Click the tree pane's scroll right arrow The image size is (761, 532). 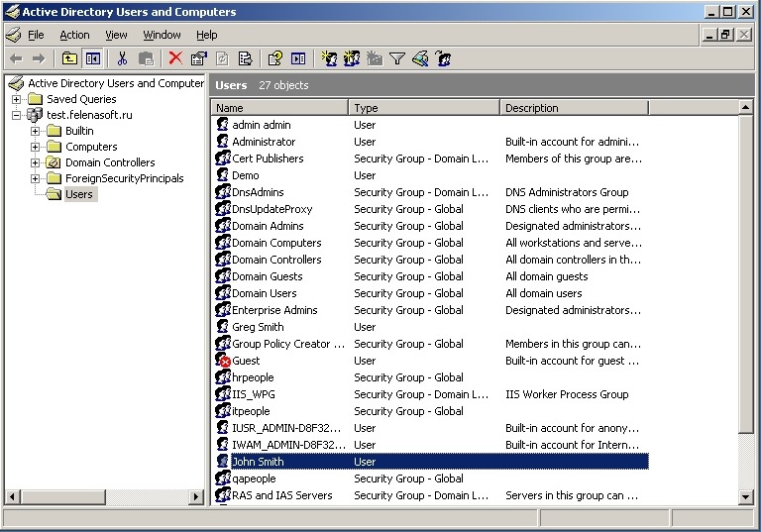click(196, 496)
